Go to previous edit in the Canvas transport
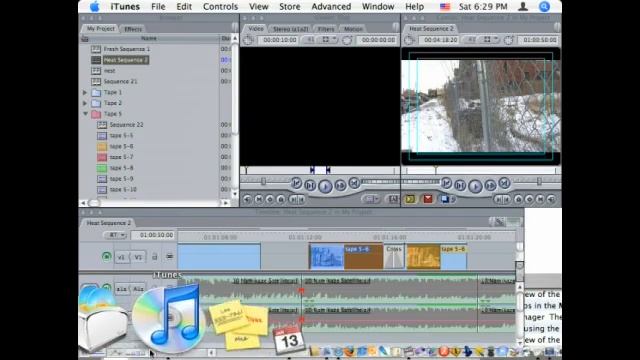 (447, 184)
